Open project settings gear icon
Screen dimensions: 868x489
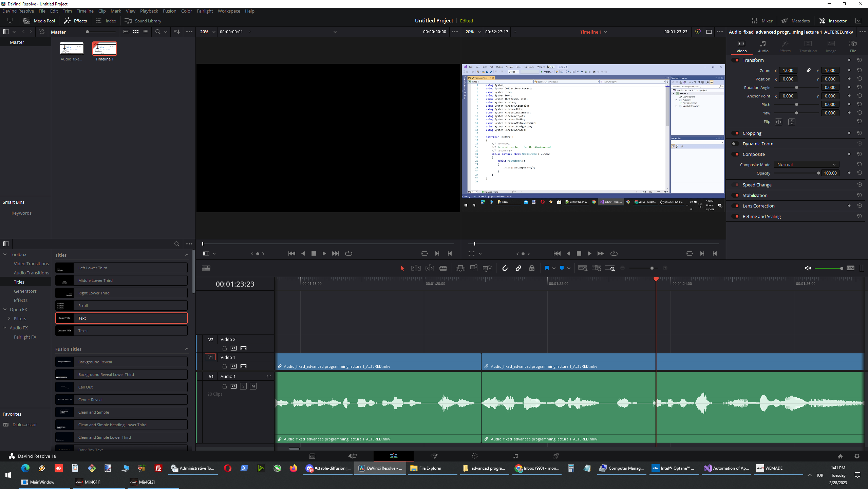tap(857, 456)
